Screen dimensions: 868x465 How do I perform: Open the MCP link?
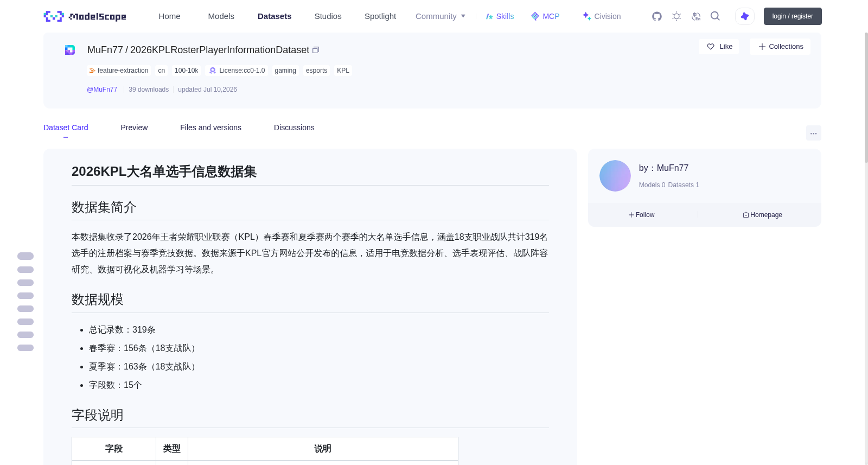545,16
